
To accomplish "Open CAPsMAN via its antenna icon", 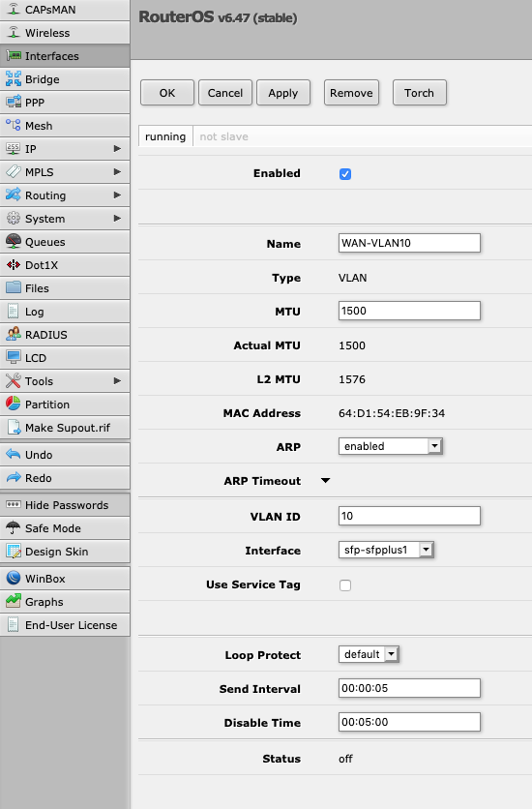I will pyautogui.click(x=14, y=10).
